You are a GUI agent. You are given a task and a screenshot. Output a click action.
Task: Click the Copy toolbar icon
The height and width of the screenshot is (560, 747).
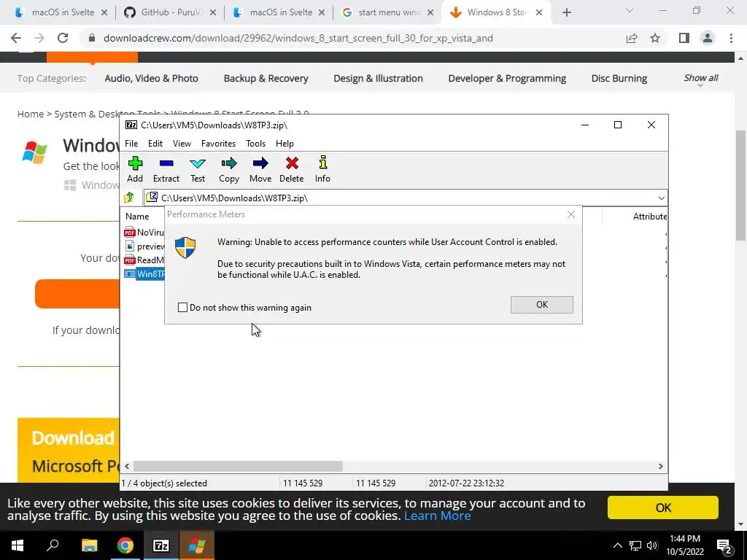[x=228, y=169]
